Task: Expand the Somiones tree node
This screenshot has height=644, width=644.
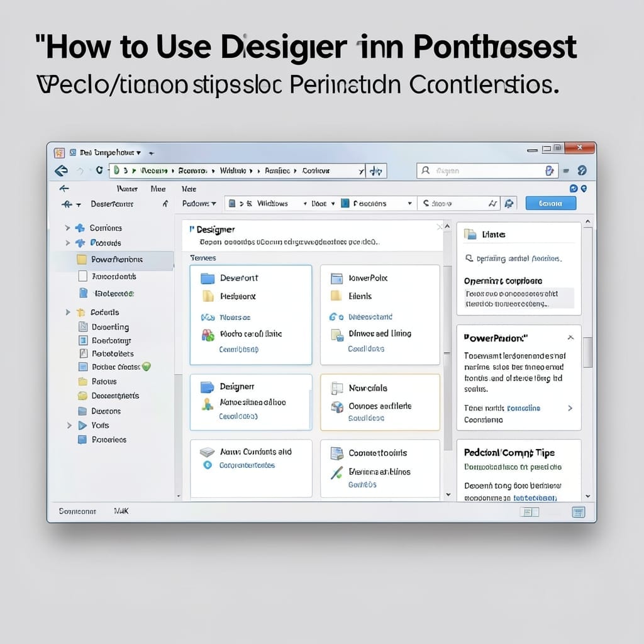Action: pos(67,228)
